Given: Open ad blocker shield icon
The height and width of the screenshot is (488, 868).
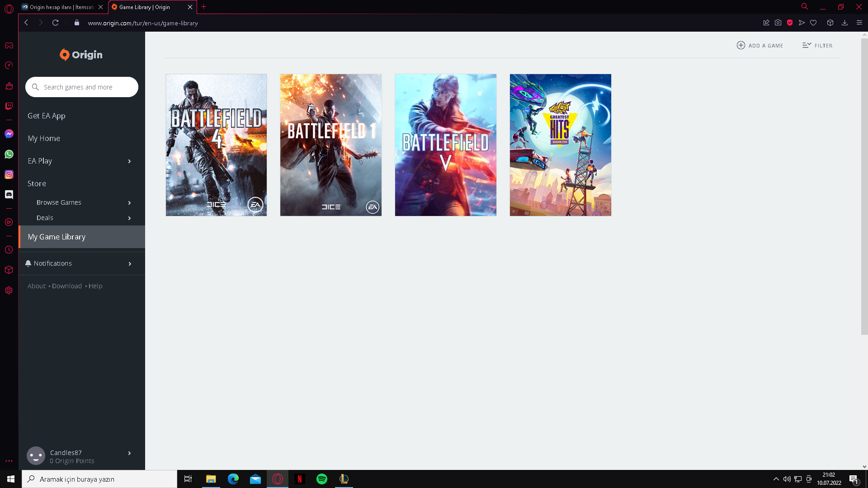Looking at the screenshot, I should (x=790, y=23).
